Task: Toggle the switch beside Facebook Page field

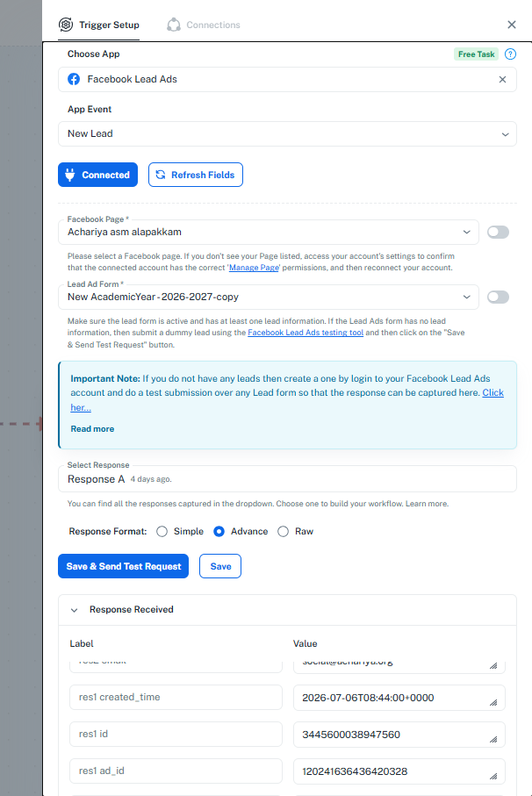Action: tap(498, 232)
